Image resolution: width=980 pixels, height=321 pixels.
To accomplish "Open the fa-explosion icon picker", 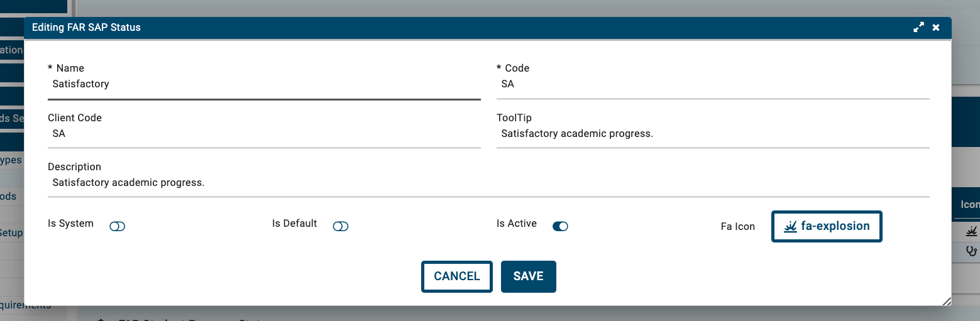I will (827, 227).
